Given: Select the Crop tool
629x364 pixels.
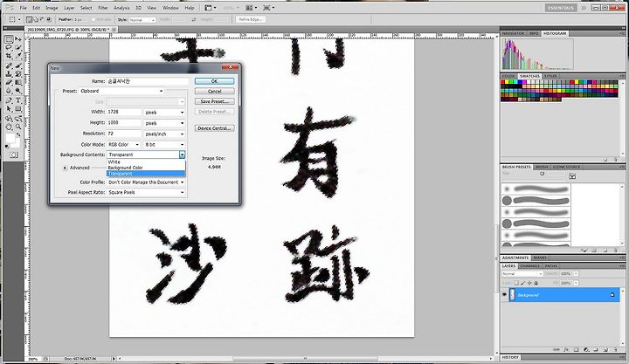Looking at the screenshot, I should point(9,56).
